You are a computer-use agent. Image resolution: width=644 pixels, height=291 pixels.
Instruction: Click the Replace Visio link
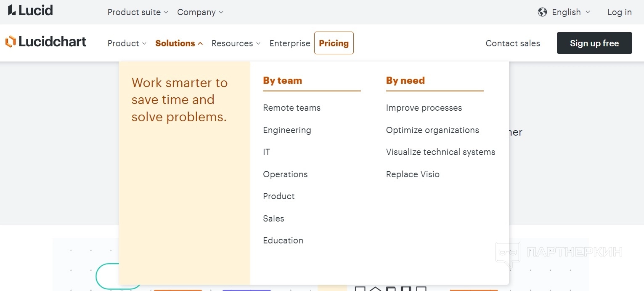(412, 174)
